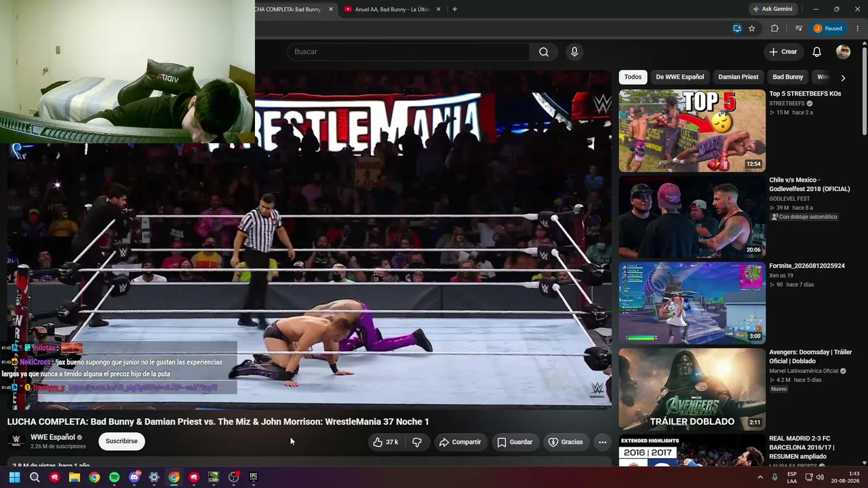Click the Crear create button
Screen dimensions: 868x488
pos(783,52)
